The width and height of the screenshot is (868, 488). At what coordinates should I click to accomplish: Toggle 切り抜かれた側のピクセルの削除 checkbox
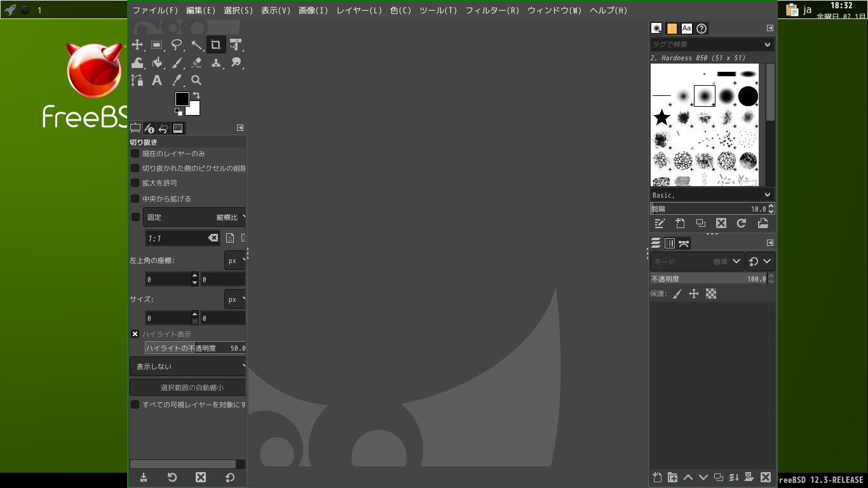coord(135,168)
